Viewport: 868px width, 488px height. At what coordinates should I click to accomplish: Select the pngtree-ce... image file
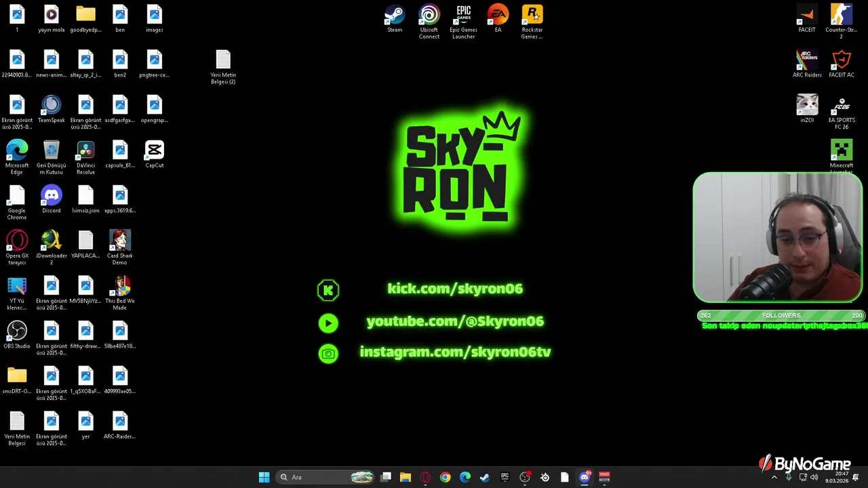tap(155, 64)
